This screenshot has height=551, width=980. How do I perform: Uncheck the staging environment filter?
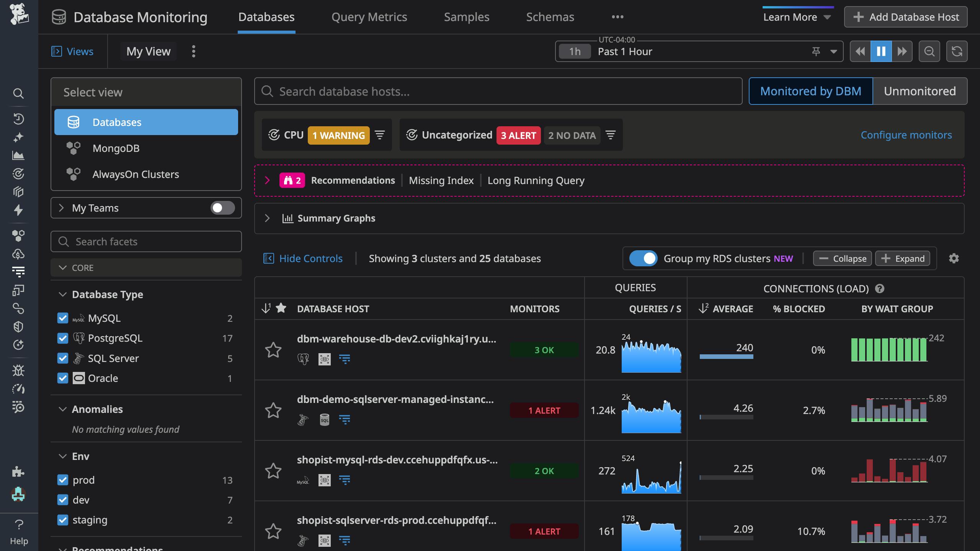63,520
